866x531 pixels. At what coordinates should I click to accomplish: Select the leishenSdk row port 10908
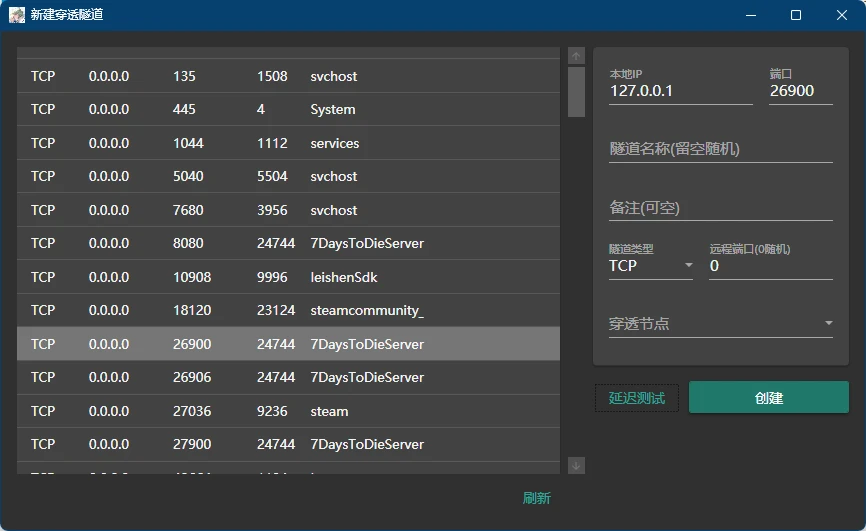click(288, 277)
